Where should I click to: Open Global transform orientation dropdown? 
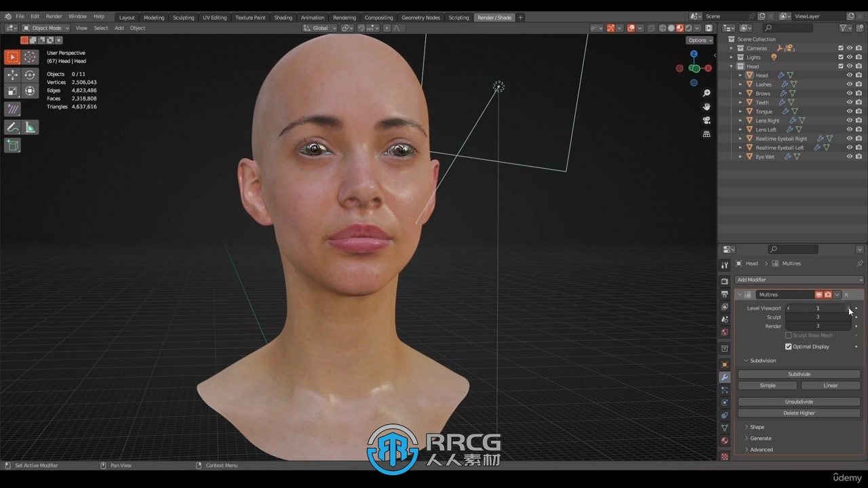click(319, 28)
